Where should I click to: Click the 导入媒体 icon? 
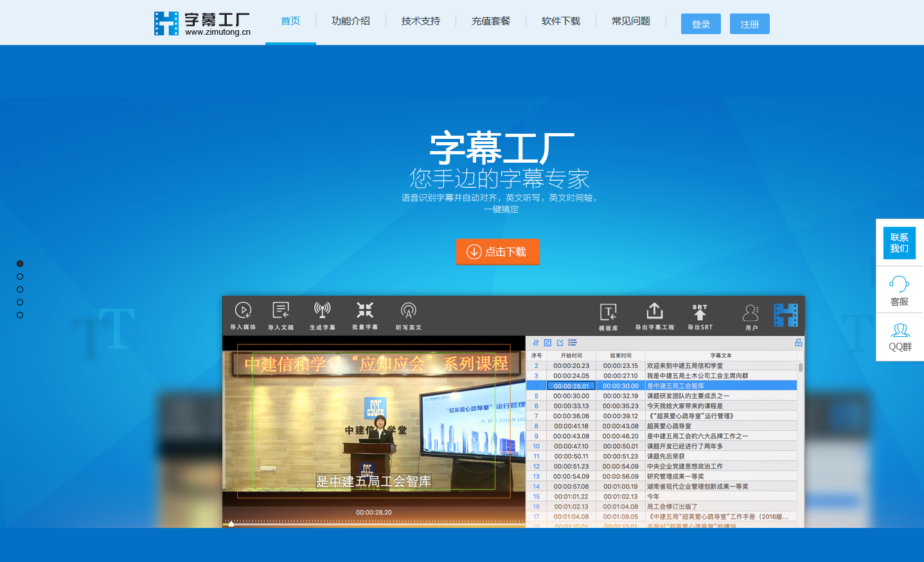[243, 315]
